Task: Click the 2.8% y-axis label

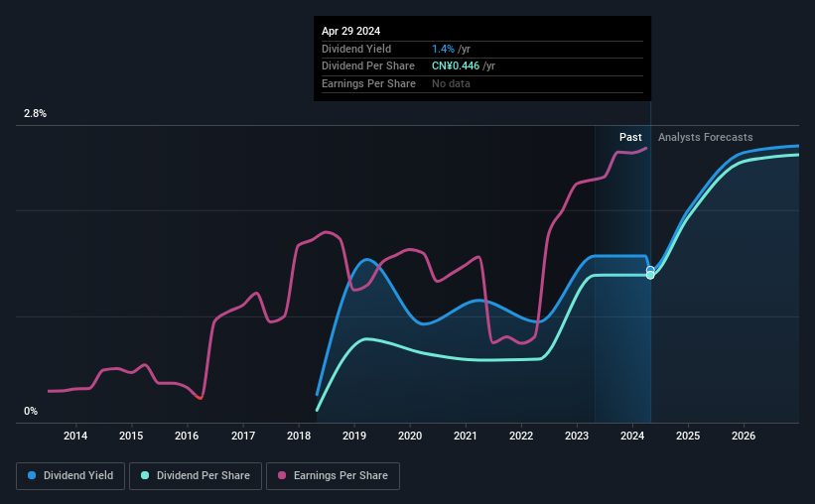Action: point(35,113)
